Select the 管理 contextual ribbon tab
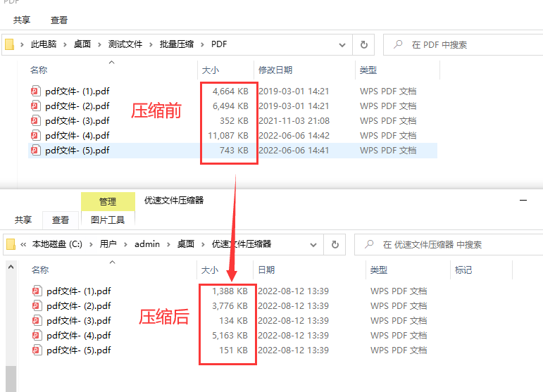 [x=108, y=201]
